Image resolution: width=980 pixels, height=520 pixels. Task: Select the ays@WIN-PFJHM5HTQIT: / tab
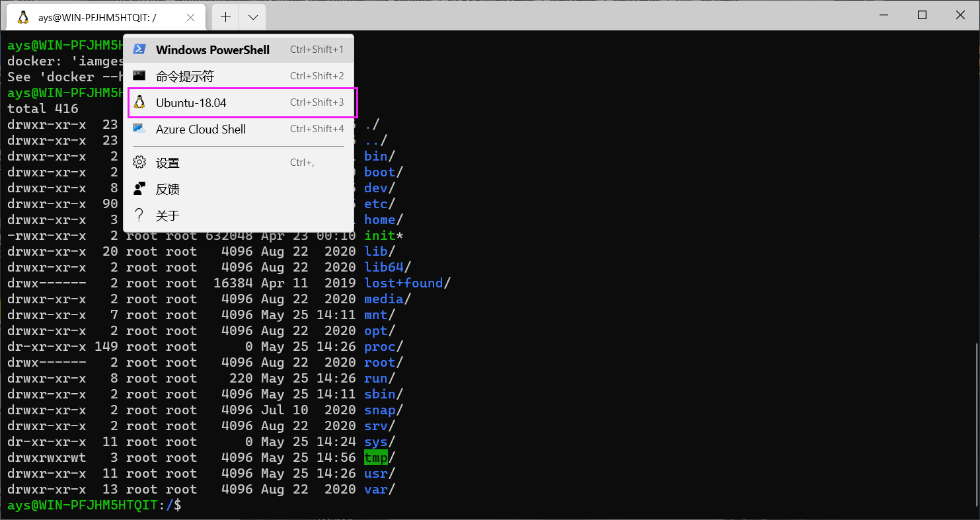tap(106, 17)
